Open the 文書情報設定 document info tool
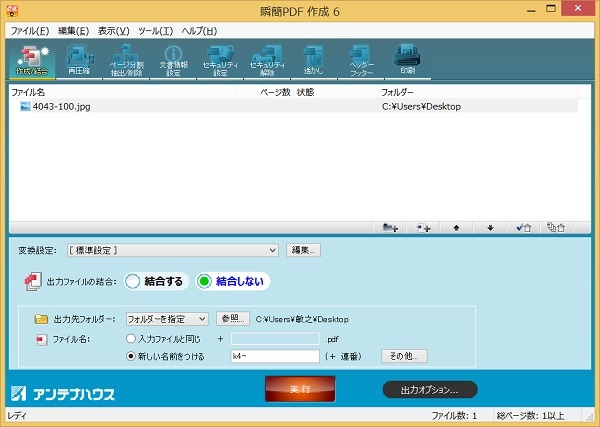The width and height of the screenshot is (600, 427). click(172, 59)
